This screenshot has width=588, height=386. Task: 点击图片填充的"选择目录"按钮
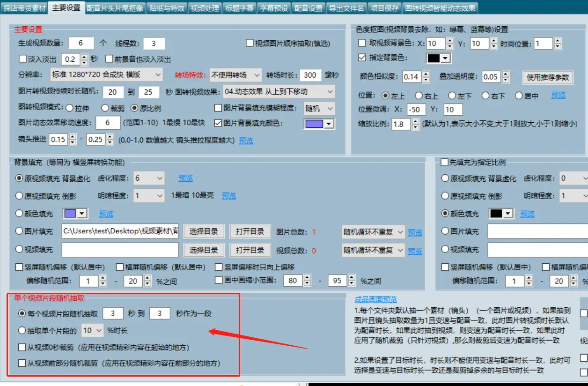pyautogui.click(x=204, y=231)
